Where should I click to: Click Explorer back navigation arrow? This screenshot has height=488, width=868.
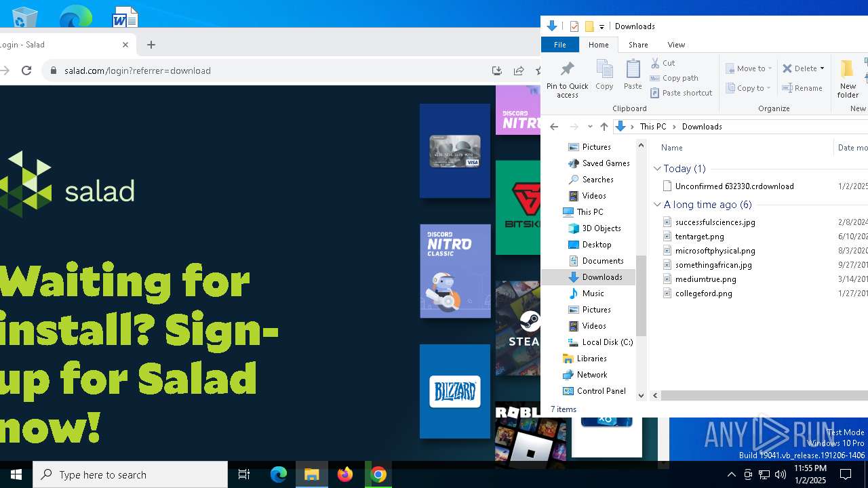(554, 127)
